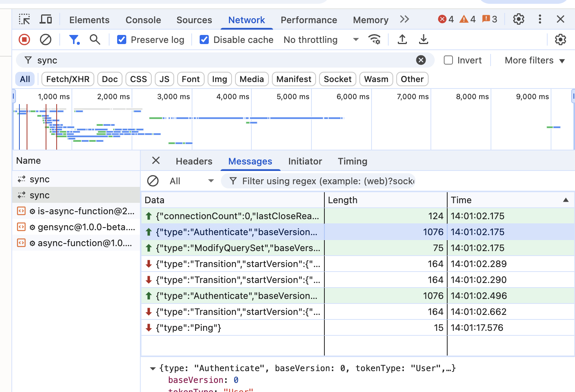This screenshot has width=575, height=392.
Task: Click the 5,000 ms timeline overview marker
Action: coord(293,97)
